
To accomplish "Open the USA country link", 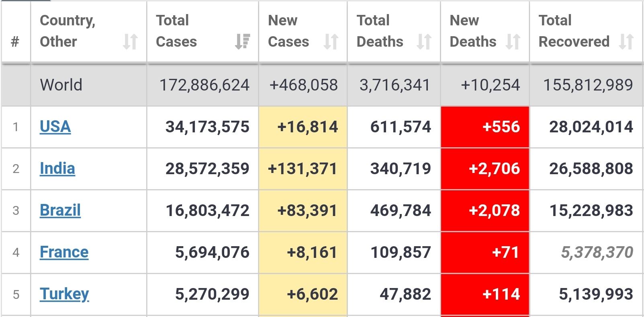I will coord(55,127).
